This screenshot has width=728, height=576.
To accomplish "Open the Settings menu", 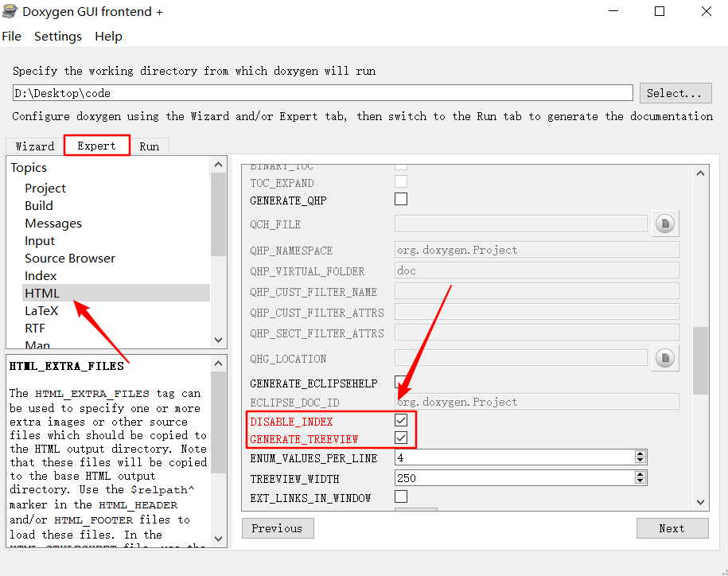I will (x=58, y=37).
